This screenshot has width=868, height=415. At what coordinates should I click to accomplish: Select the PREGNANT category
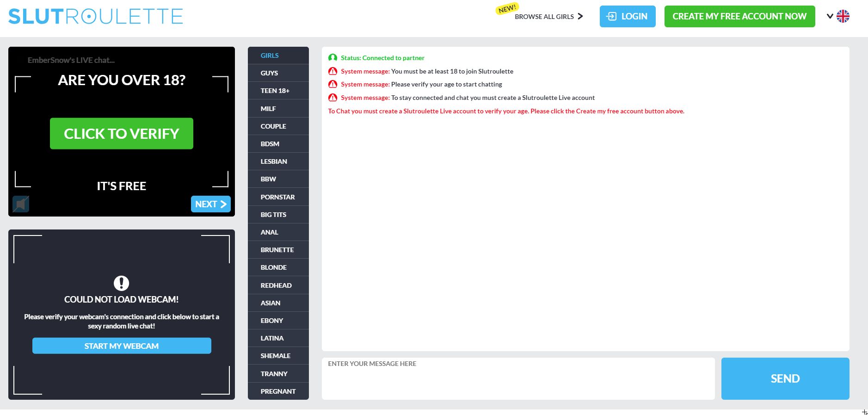[278, 391]
